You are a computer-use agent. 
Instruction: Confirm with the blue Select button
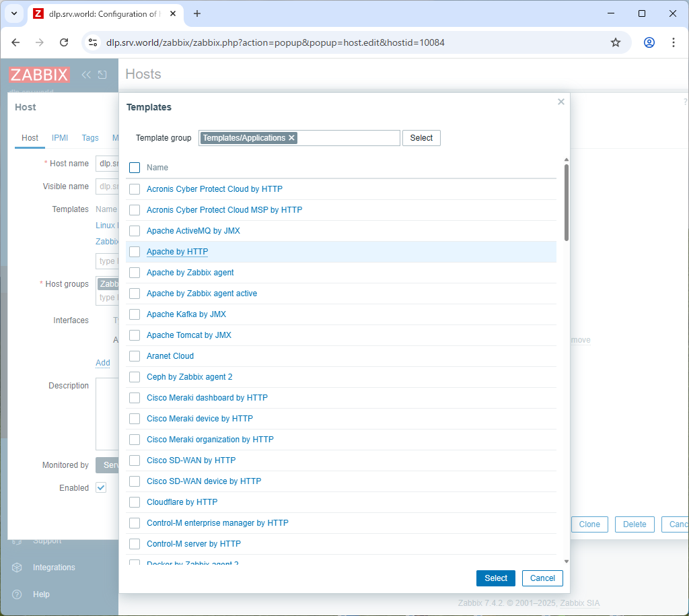pos(496,578)
